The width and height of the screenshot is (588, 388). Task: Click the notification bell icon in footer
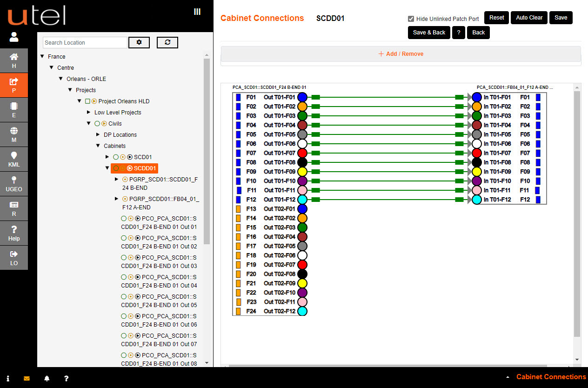[x=47, y=378]
